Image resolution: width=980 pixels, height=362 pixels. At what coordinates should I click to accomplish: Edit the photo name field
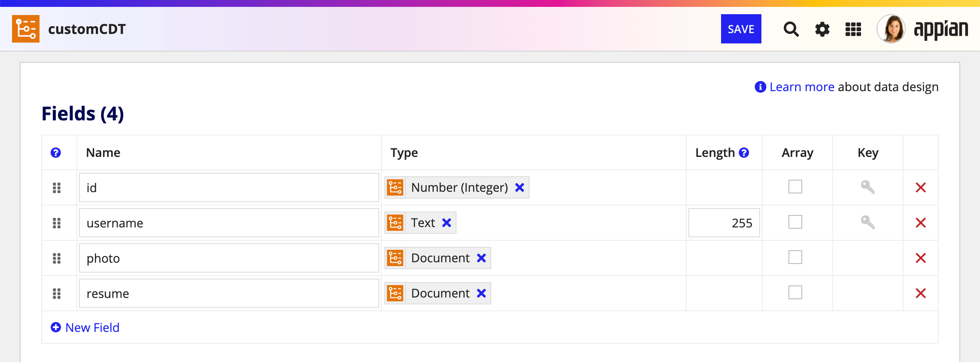coord(229,258)
